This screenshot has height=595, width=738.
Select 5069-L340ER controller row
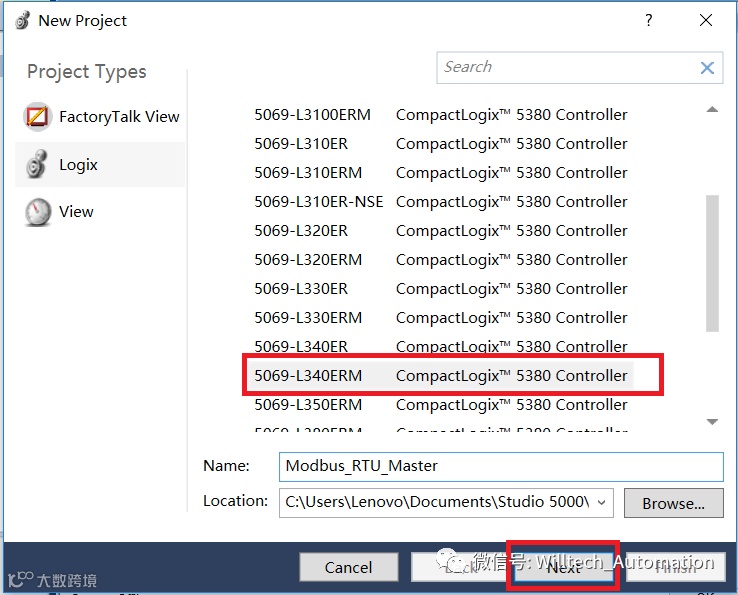coord(441,346)
